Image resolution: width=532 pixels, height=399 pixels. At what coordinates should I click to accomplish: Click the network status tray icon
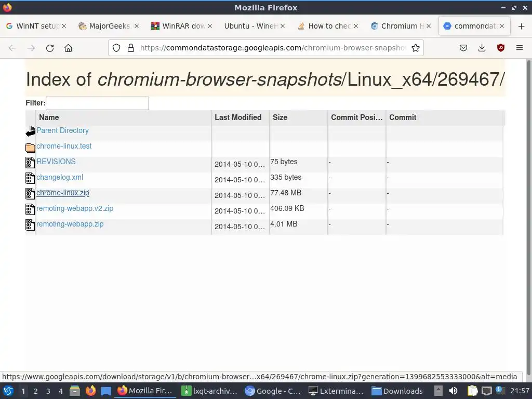pos(486,391)
